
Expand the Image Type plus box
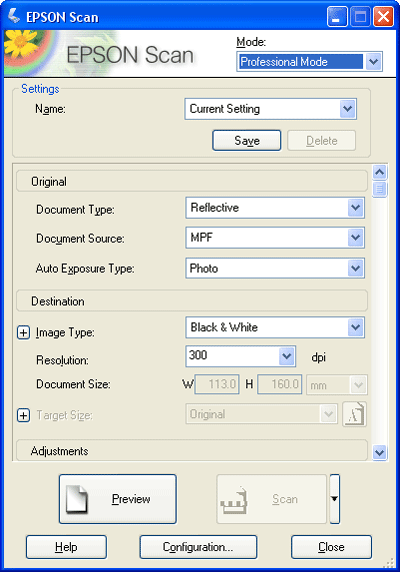coord(23,332)
